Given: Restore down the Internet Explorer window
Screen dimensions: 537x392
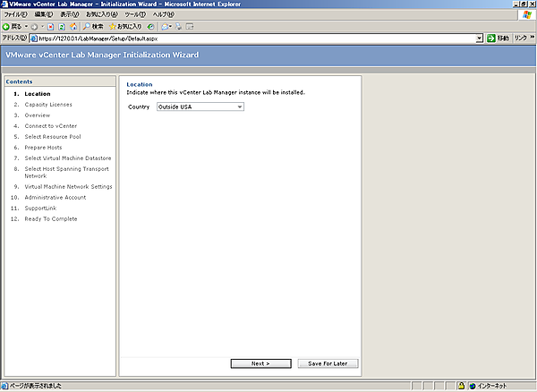Looking at the screenshot, I should (524, 4).
